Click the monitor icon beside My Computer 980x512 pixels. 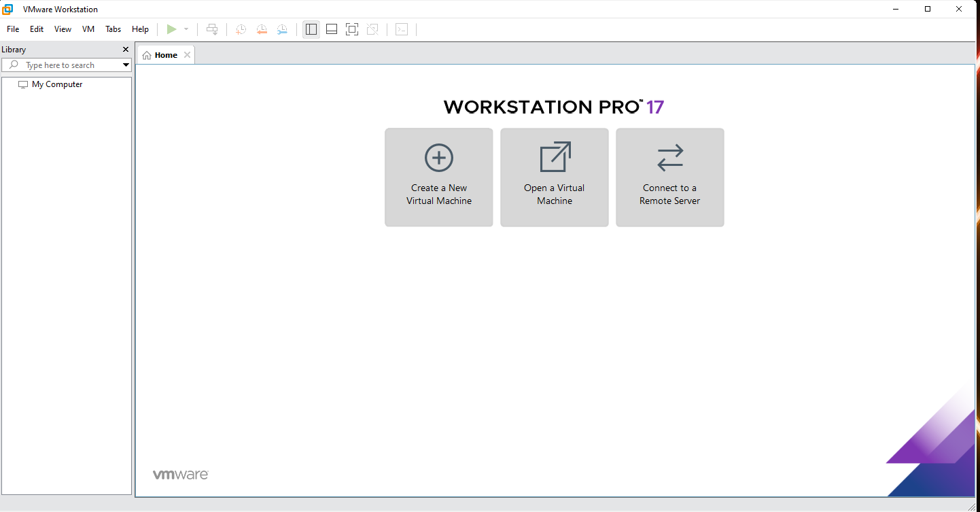point(23,84)
